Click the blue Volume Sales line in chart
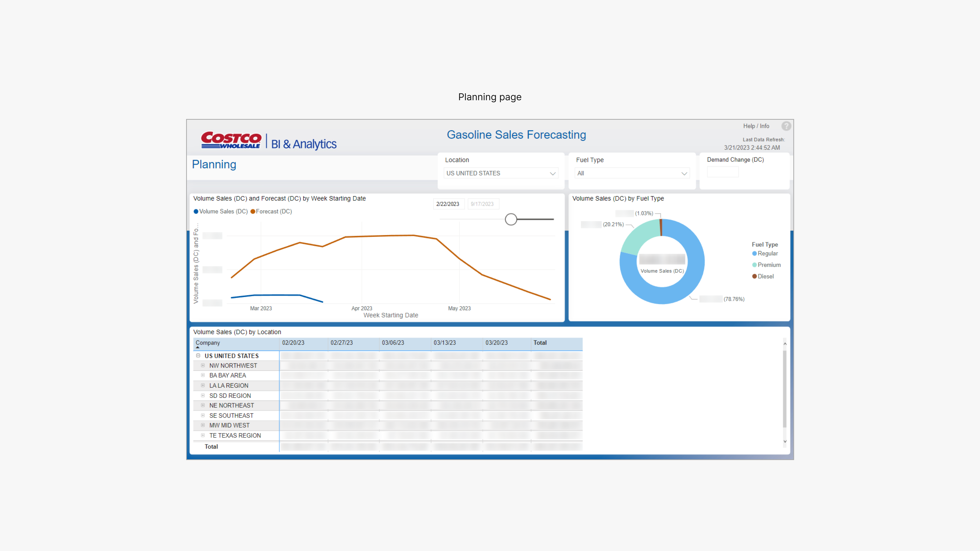980x551 pixels. [x=277, y=295]
